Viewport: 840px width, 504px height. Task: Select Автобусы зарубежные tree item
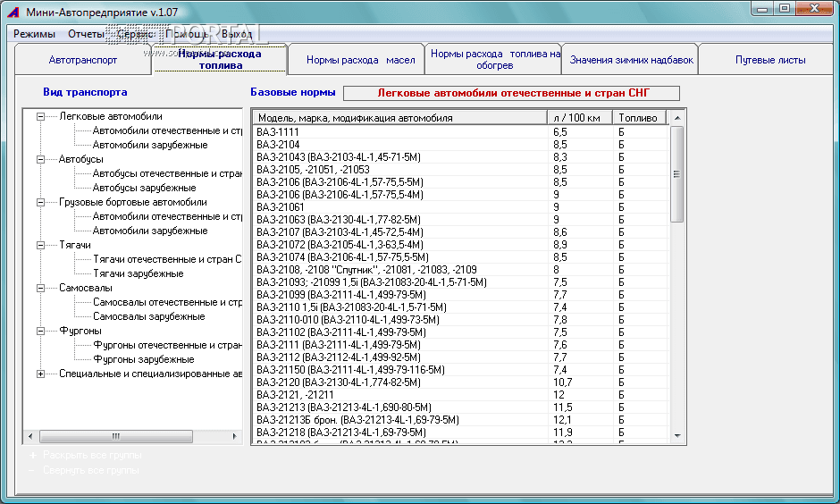[144, 188]
